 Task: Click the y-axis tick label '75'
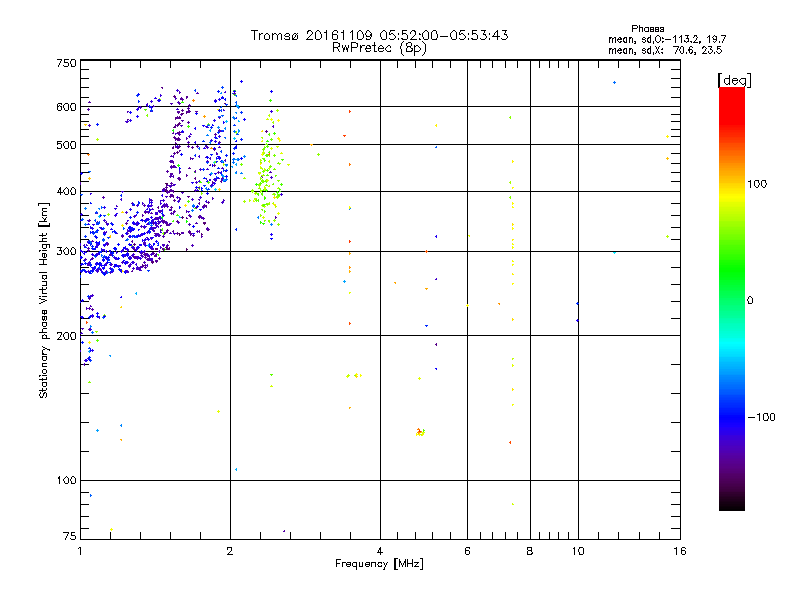(x=70, y=536)
